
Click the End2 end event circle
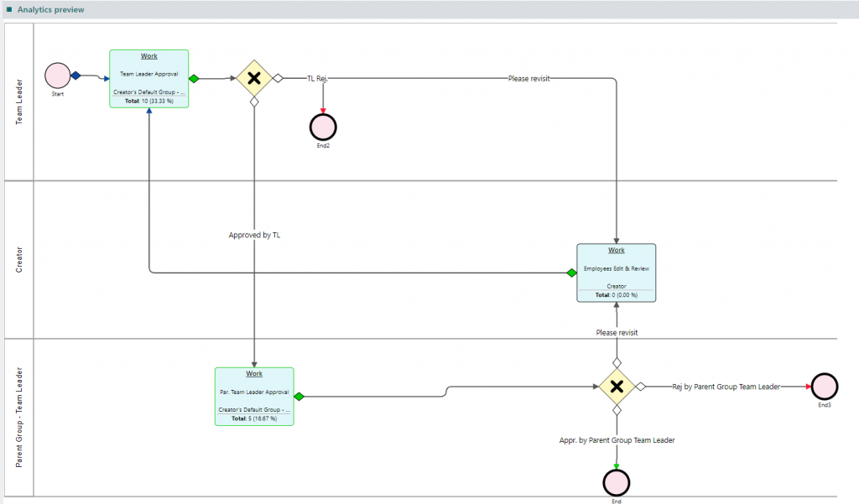coord(323,127)
